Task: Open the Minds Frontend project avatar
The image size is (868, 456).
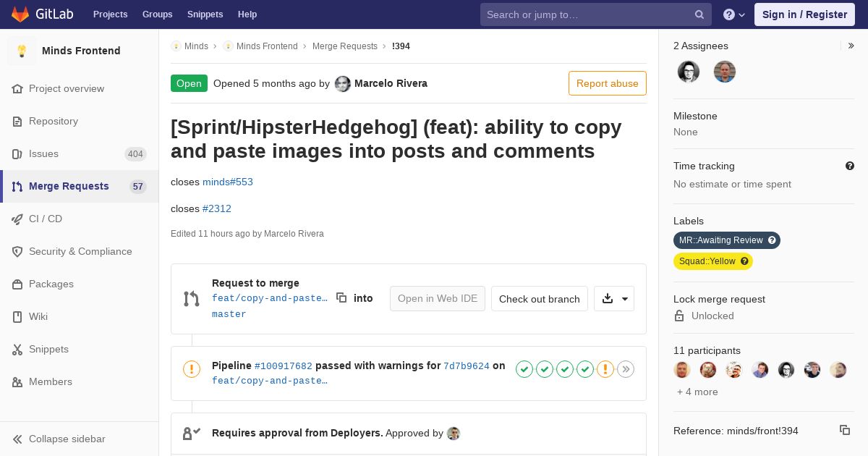Action: 22,51
